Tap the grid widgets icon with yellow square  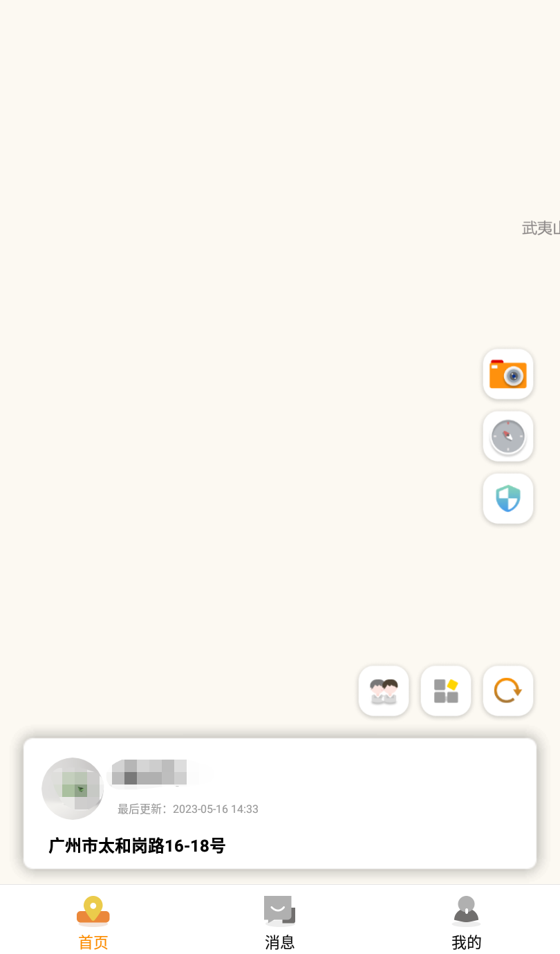446,691
